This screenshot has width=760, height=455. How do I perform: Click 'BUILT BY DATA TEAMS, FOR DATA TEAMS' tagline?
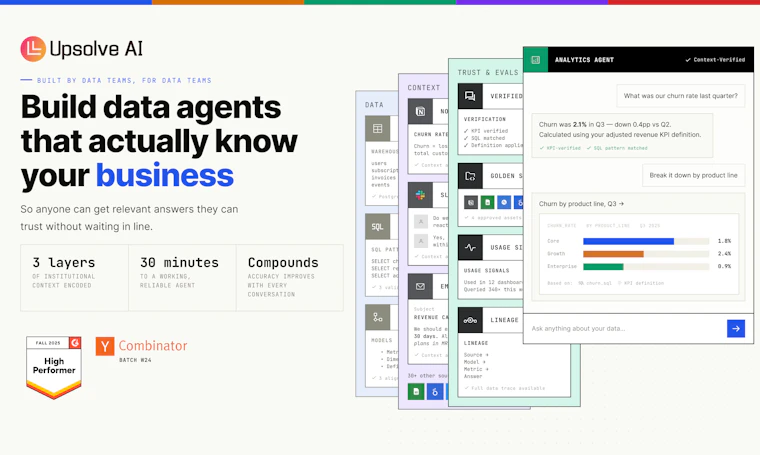(124, 80)
